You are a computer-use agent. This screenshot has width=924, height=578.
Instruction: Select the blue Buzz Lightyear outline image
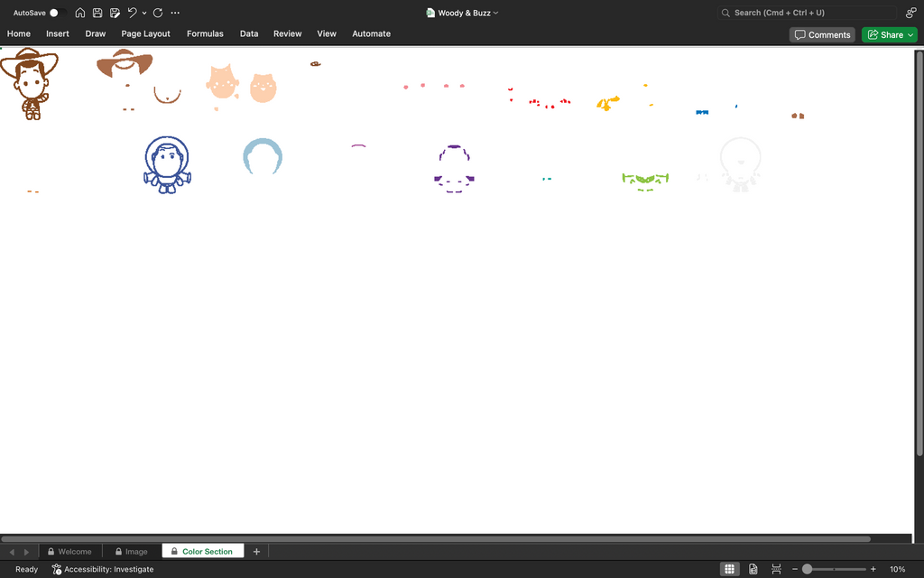pos(167,164)
